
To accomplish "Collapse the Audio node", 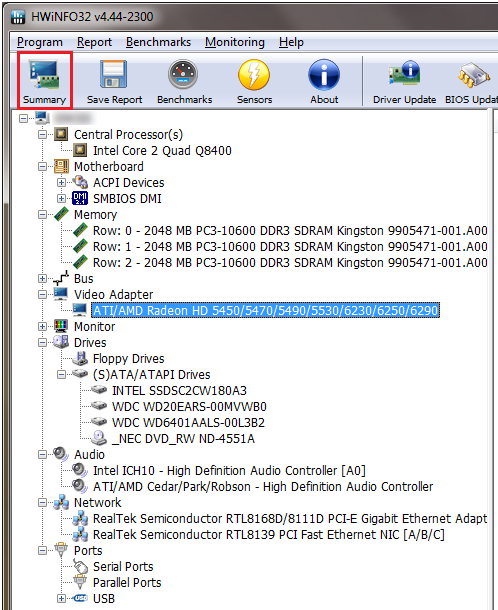I will (x=42, y=454).
